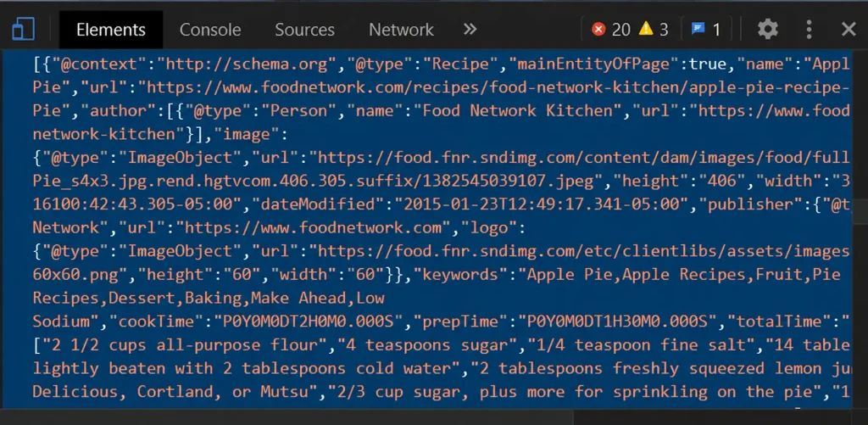Screen dimensions: 868x425
Task: Click the vertical scrollbar thumb on the right
Action: click(x=860, y=212)
